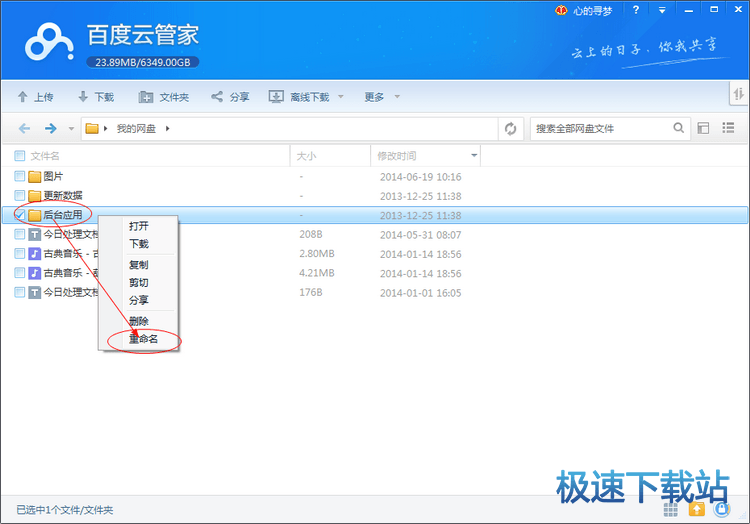Click the 我的网盘 breadcrumb
The height and width of the screenshot is (524, 750).
point(135,128)
